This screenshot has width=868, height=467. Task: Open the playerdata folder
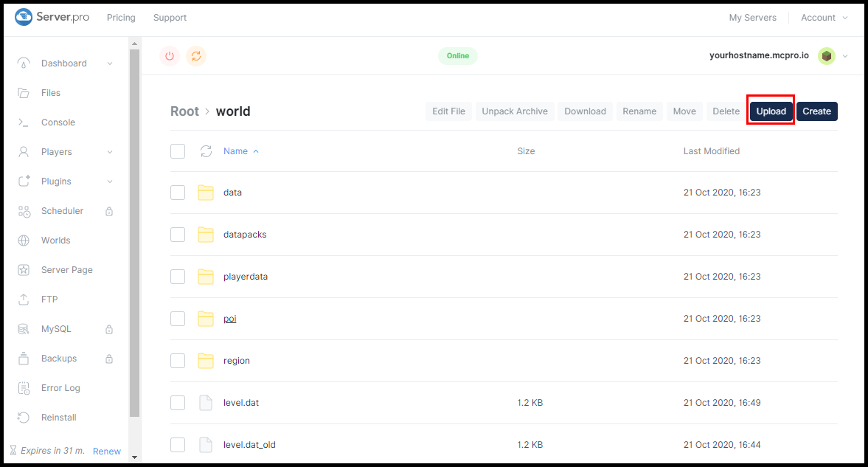point(246,277)
